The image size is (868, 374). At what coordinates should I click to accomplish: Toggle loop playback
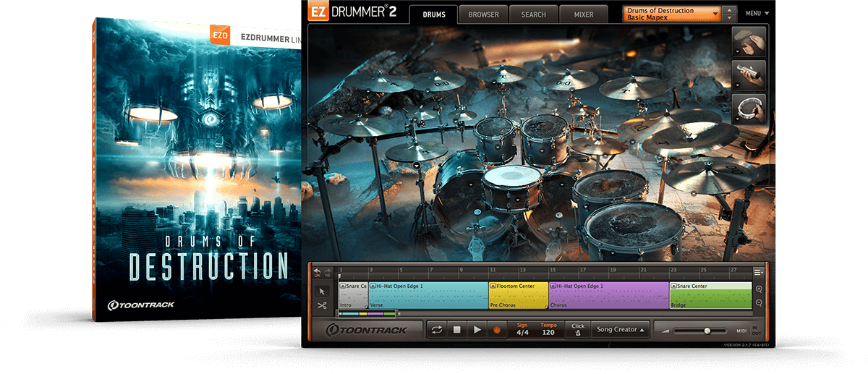(437, 330)
